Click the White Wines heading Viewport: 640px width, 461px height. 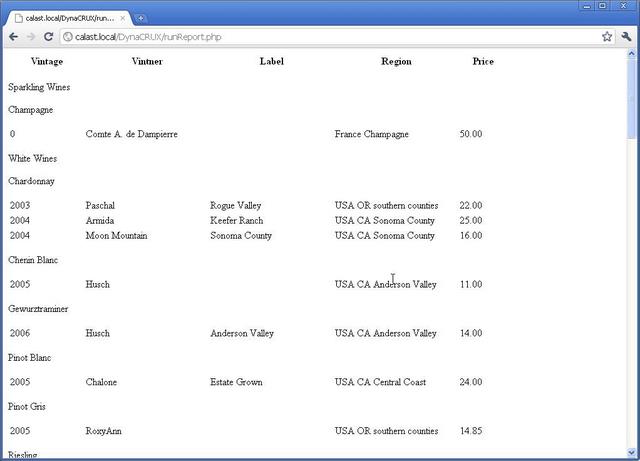point(33,158)
